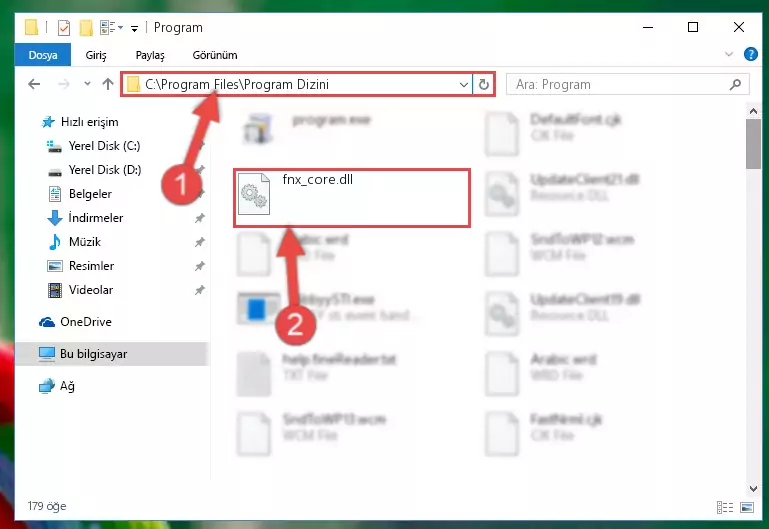Open the Belgeler folder in sidebar
Viewport: 769px width, 529px height.
coord(90,194)
